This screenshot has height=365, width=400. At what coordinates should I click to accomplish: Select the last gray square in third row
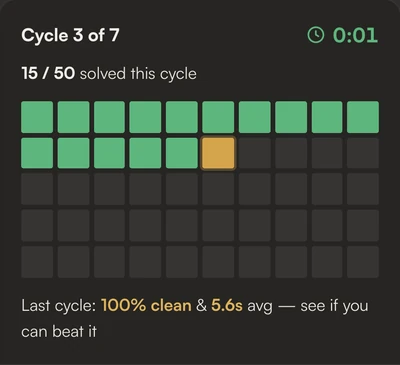[363, 189]
